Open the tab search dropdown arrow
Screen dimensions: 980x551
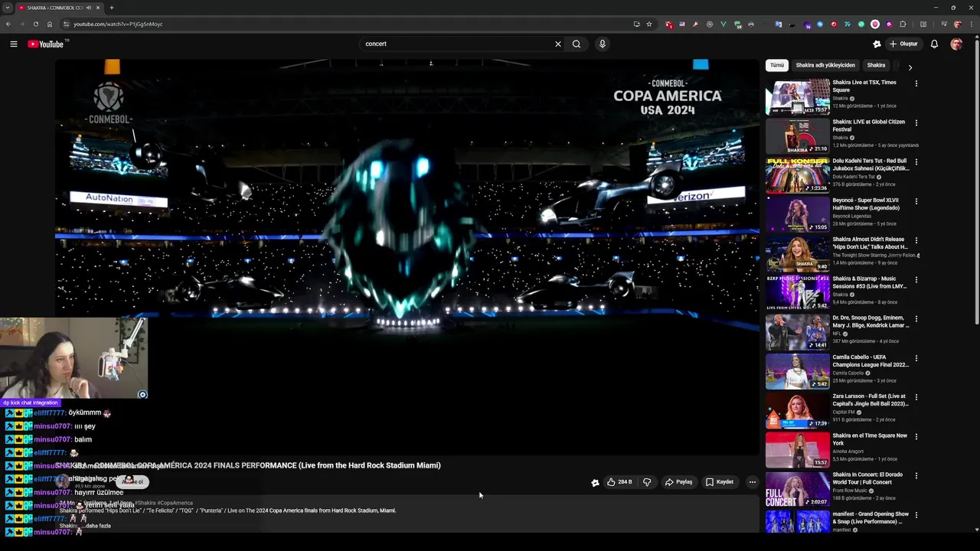pyautogui.click(x=7, y=8)
